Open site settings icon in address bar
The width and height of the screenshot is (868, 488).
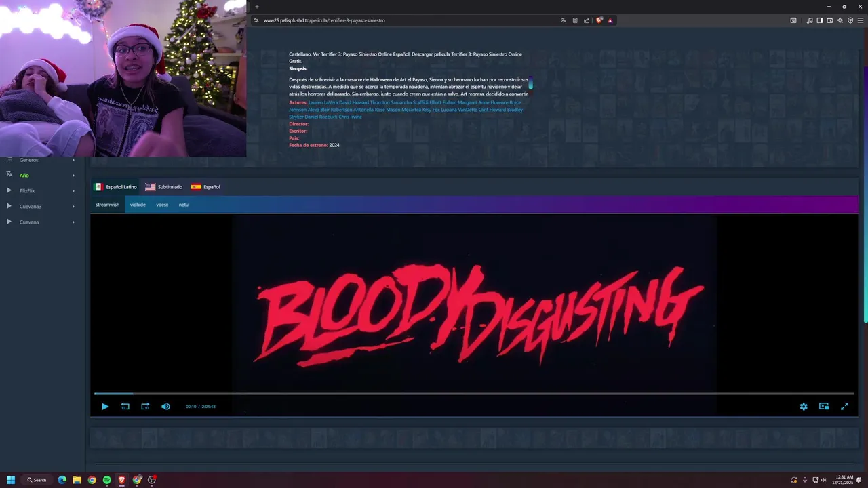tap(256, 20)
